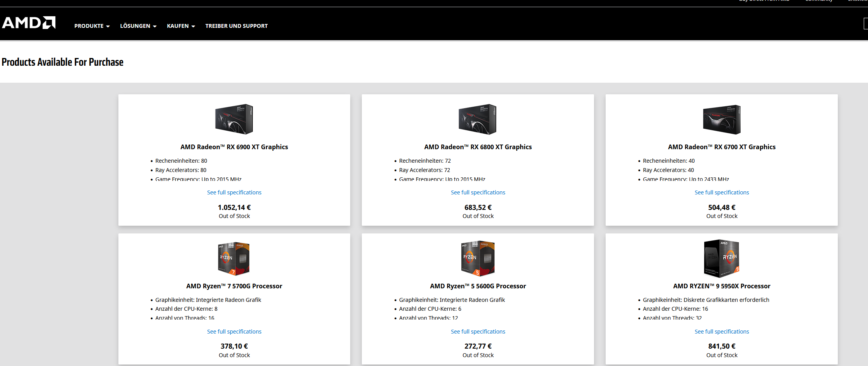Viewport: 868px width, 366px height.
Task: Select the 504,48 € price text
Action: (722, 208)
